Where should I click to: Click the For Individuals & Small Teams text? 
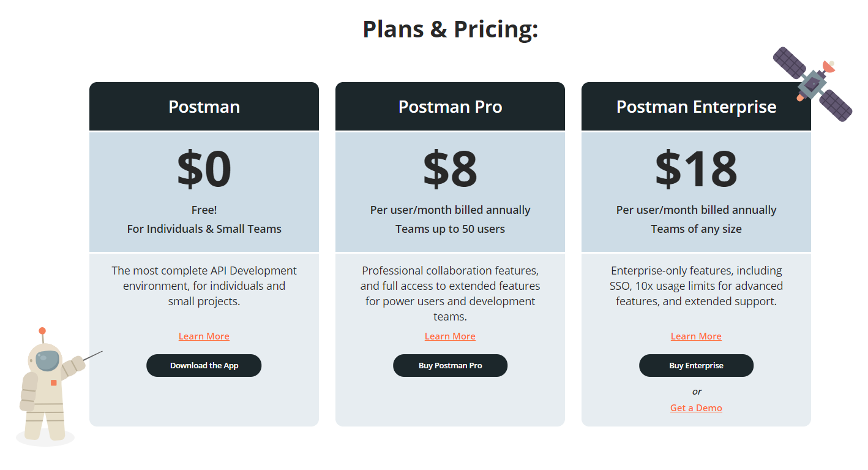coord(204,229)
